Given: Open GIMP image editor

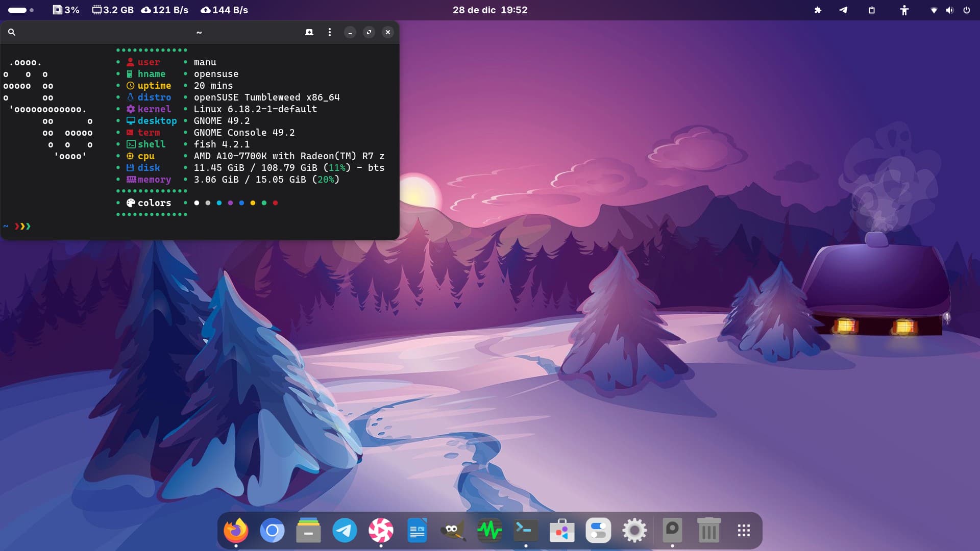Looking at the screenshot, I should coord(453,531).
